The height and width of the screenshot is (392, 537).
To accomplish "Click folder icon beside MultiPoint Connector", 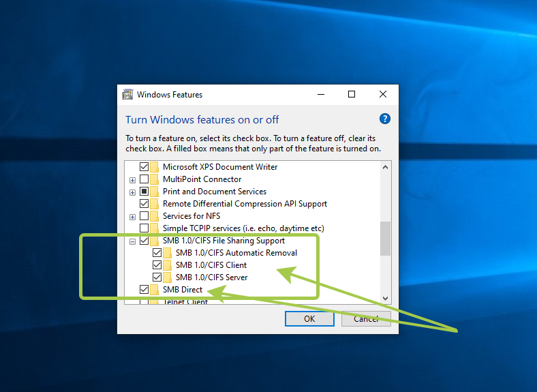I will point(155,179).
